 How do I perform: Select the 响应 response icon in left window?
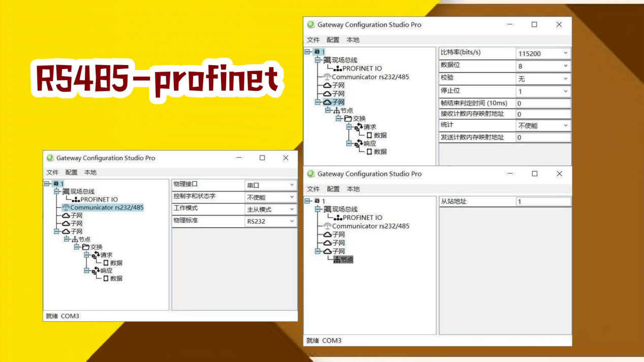pyautogui.click(x=96, y=271)
